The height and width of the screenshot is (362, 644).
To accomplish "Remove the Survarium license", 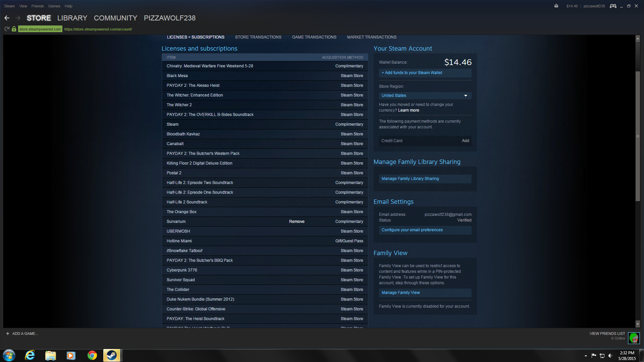I will pyautogui.click(x=297, y=222).
